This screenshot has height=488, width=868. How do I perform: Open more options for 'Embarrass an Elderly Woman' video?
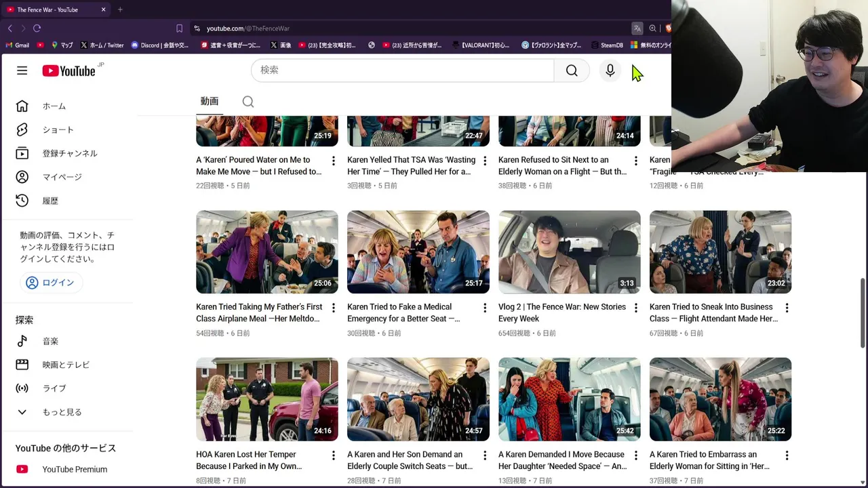[787, 455]
